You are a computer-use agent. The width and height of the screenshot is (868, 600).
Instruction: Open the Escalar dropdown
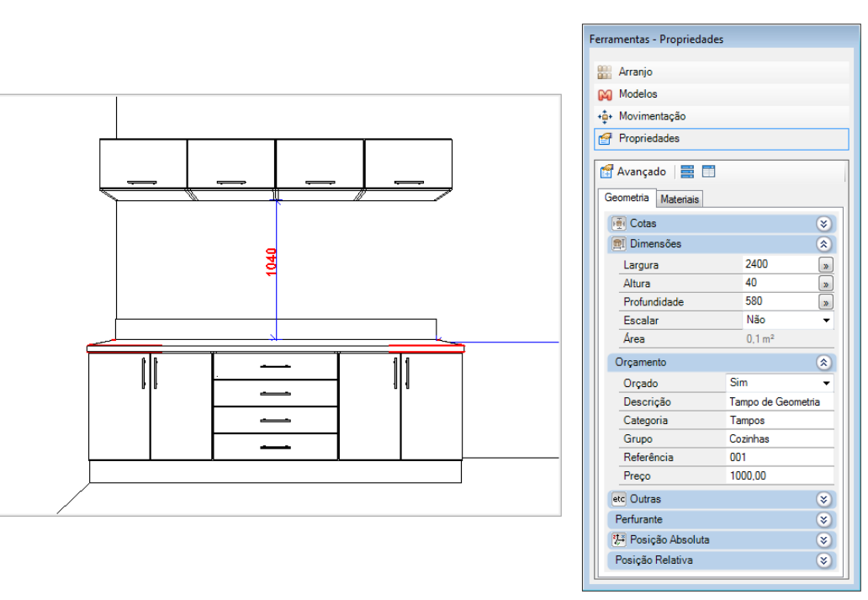(826, 321)
